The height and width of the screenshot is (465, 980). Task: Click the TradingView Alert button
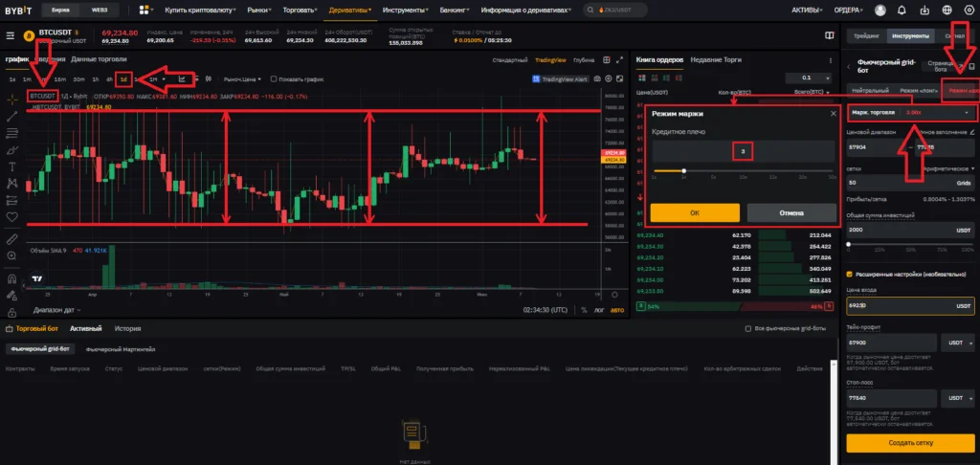[559, 78]
